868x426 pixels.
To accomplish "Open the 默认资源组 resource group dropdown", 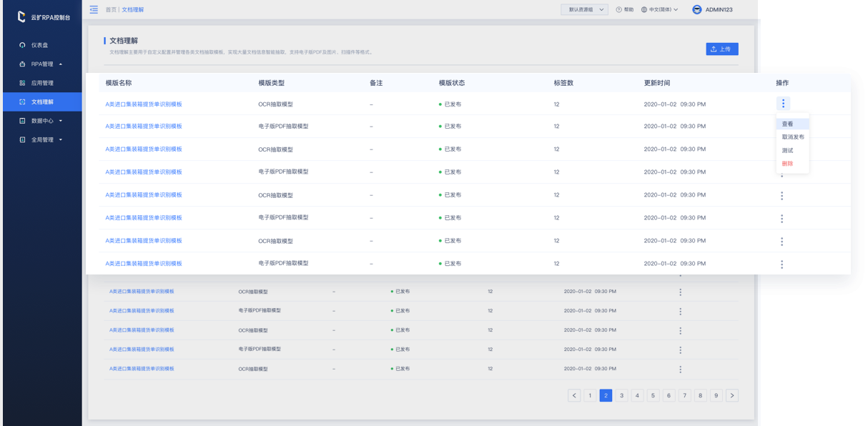I will click(584, 10).
